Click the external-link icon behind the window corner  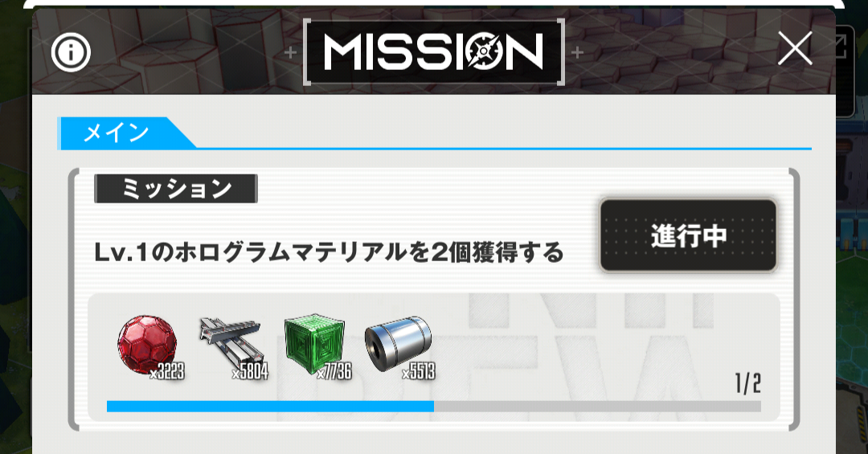[841, 47]
